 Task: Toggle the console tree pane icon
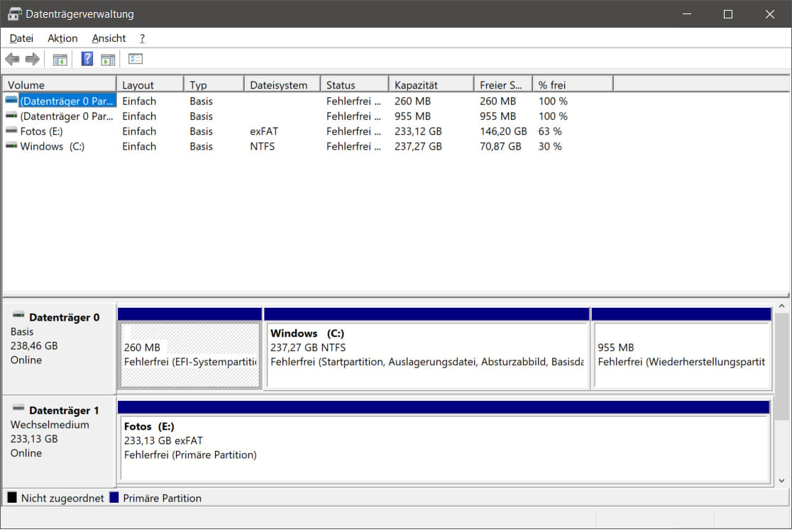(60, 60)
